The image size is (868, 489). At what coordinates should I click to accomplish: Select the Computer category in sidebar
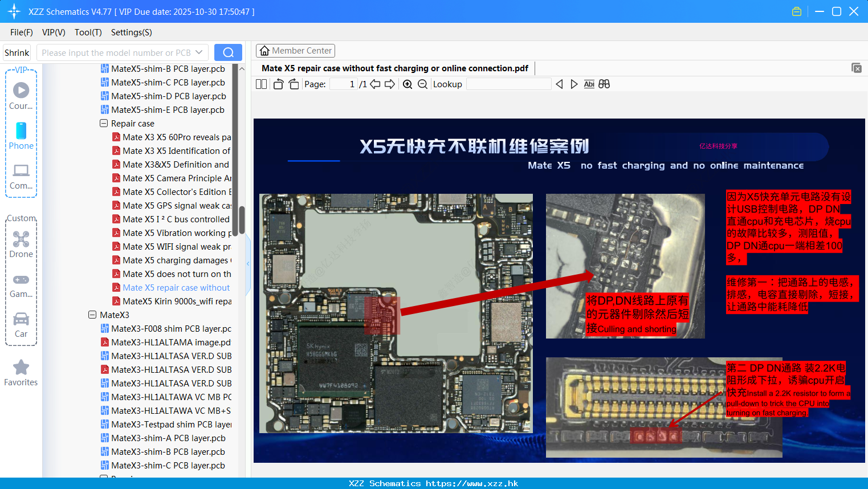point(21,176)
